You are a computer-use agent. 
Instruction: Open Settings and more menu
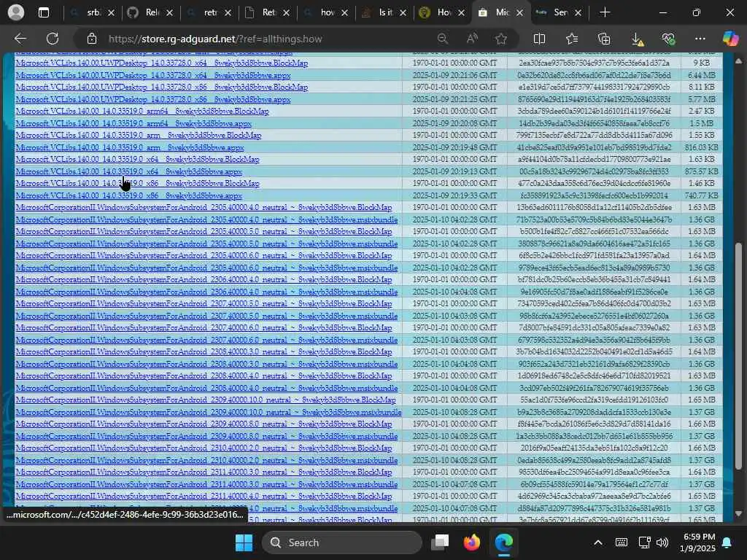click(x=700, y=39)
